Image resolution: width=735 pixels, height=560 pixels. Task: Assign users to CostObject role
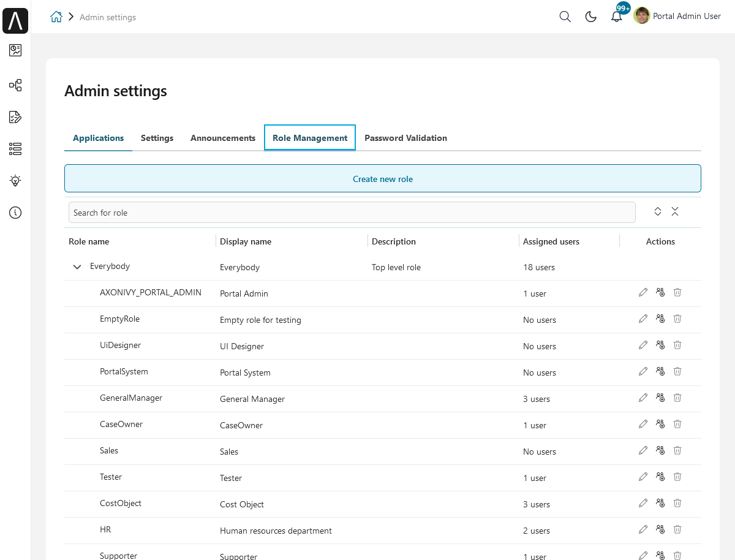(x=660, y=503)
